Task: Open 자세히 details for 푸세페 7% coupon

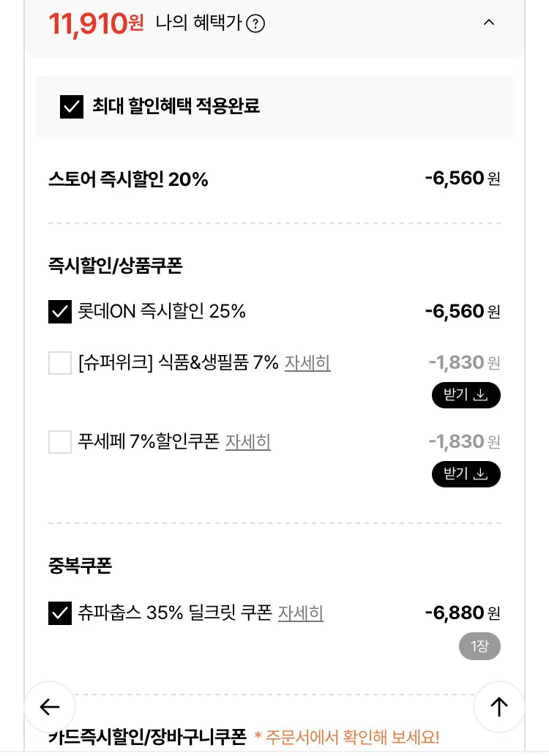Action: pyautogui.click(x=248, y=441)
